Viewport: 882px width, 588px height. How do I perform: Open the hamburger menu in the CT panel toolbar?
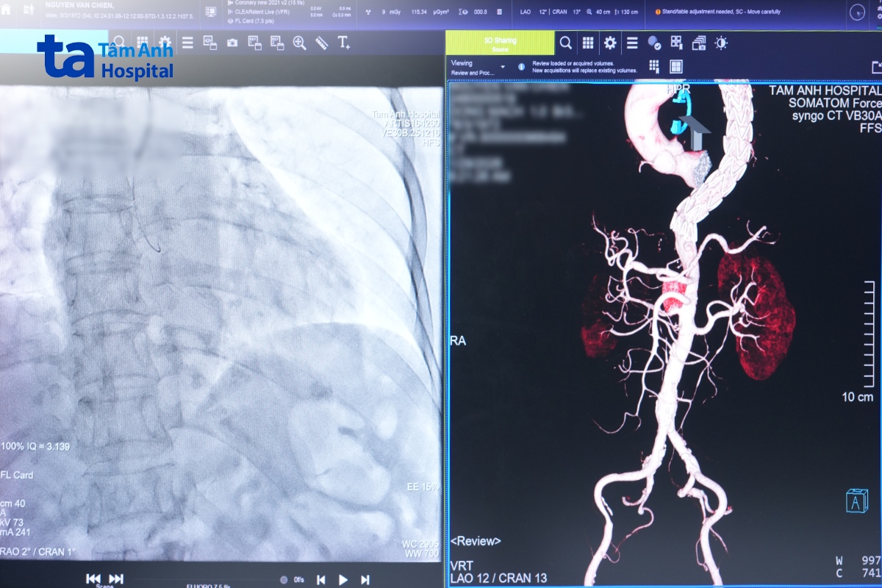click(x=632, y=43)
